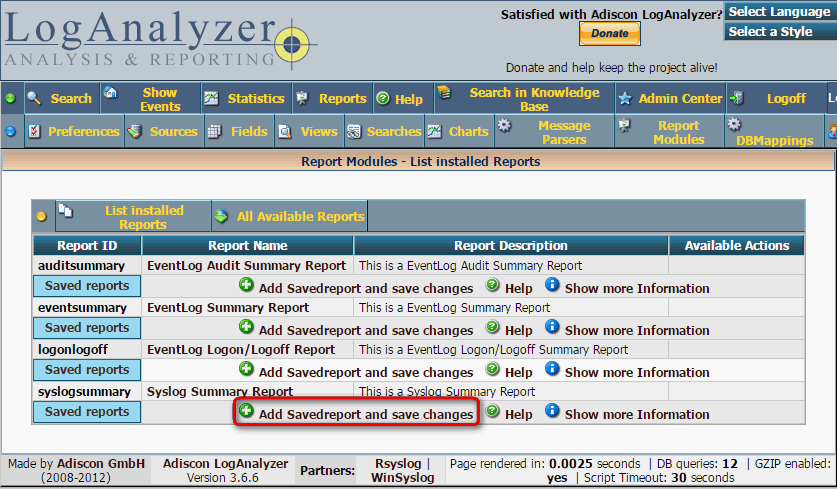
Task: Click the Adiscon LogAnalyzer footer link
Action: tap(225, 463)
